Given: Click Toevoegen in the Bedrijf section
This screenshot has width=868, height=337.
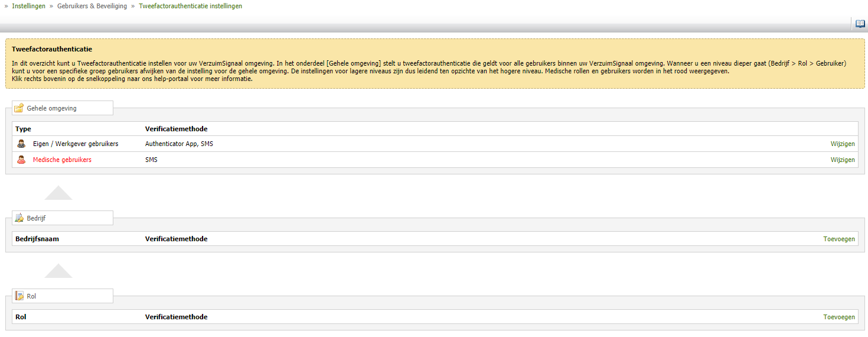Looking at the screenshot, I should [x=839, y=239].
